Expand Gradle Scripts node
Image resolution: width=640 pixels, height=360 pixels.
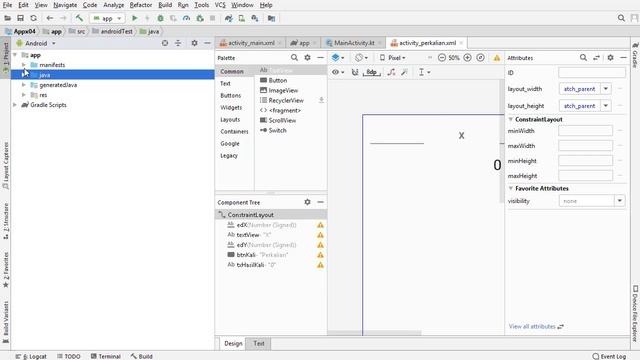[15, 105]
